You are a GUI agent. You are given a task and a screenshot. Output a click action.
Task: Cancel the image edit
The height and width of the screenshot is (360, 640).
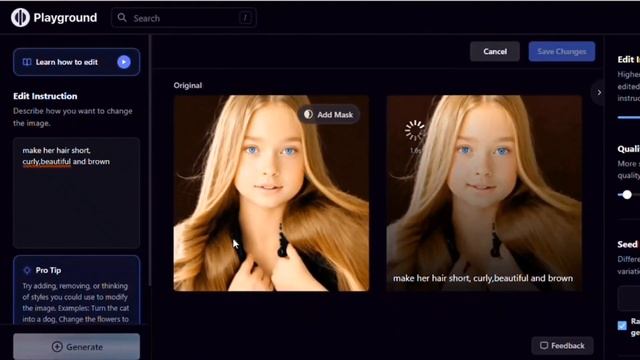click(x=495, y=51)
